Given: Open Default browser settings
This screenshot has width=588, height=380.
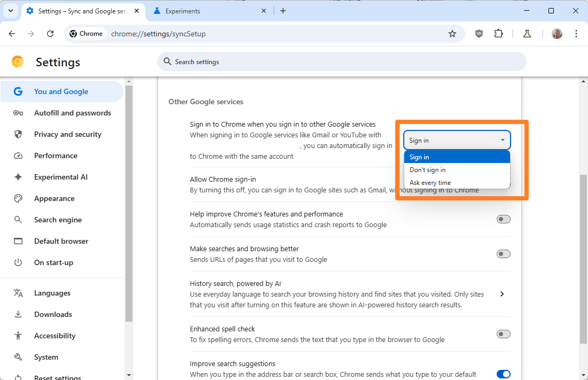Looking at the screenshot, I should point(61,241).
